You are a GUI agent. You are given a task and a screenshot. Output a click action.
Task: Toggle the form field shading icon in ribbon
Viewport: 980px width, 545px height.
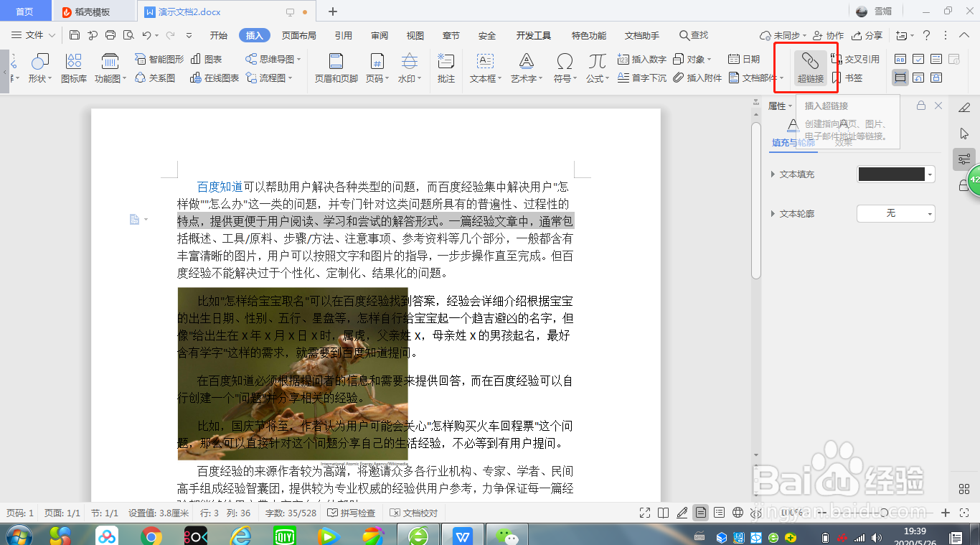coord(900,78)
